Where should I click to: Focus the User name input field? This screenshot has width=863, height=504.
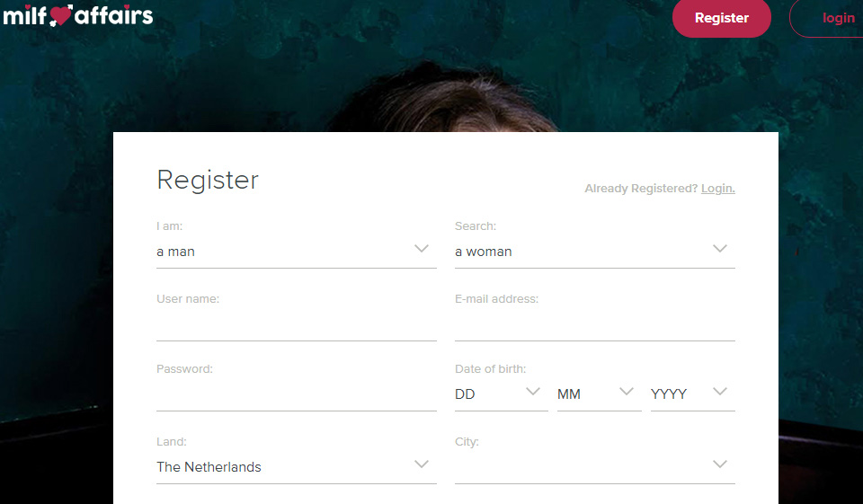click(x=296, y=325)
